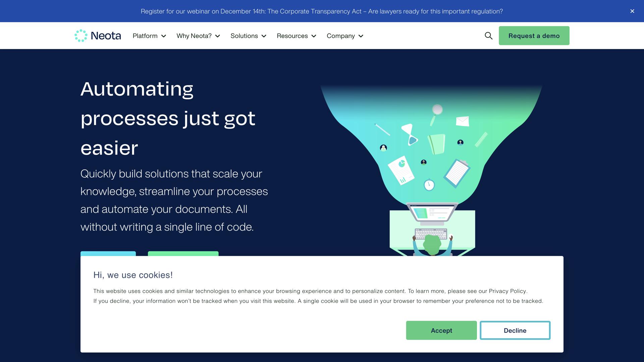
Task: Click the clipboard icon in illustration
Action: pos(457,173)
